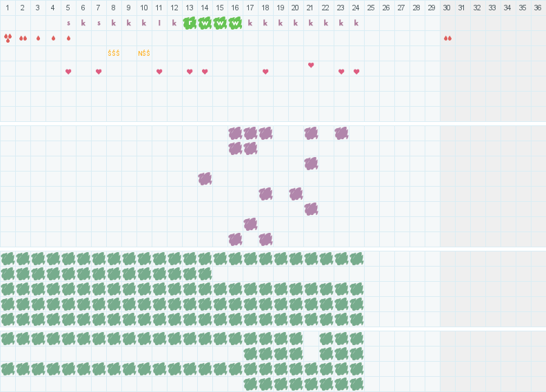This screenshot has height=392, width=546.
Task: Click the lone purple blot on day 14
Action: (205, 179)
